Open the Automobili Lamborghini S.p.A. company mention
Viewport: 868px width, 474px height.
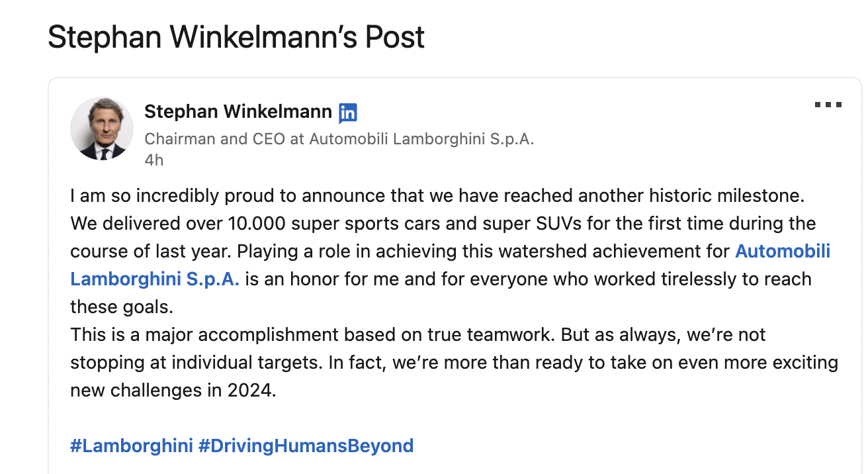point(782,252)
